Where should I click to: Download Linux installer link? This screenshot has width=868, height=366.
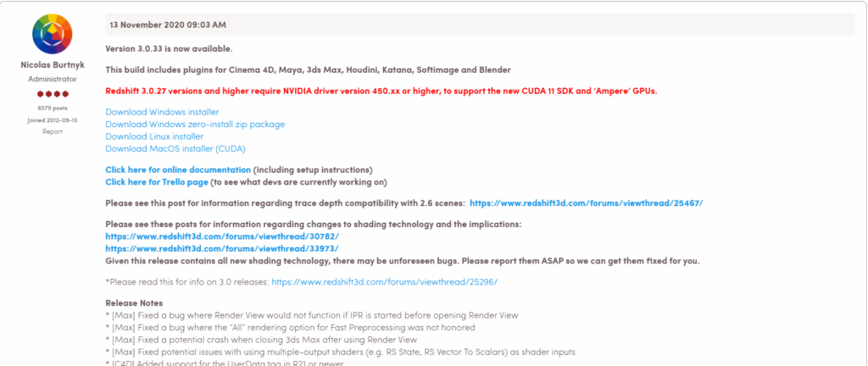(x=154, y=136)
